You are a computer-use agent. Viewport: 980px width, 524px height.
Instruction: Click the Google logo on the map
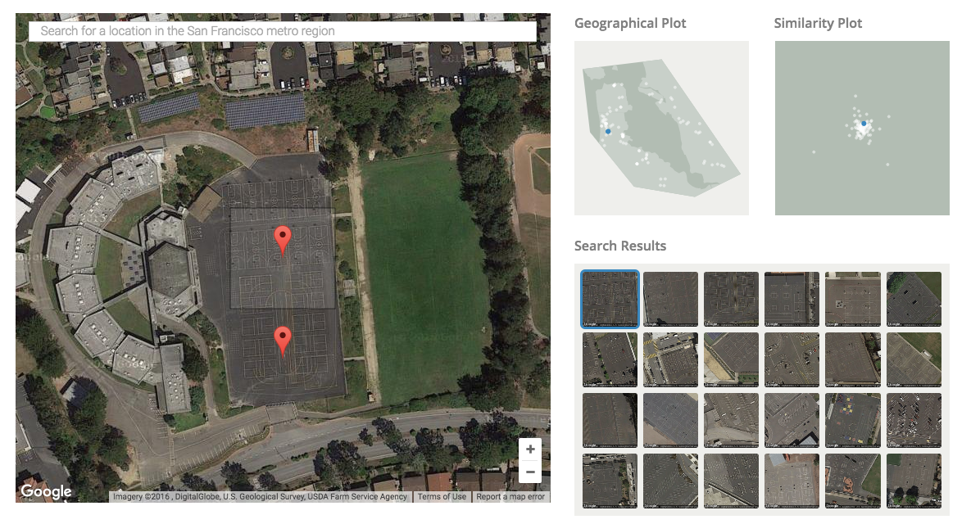pos(46,491)
